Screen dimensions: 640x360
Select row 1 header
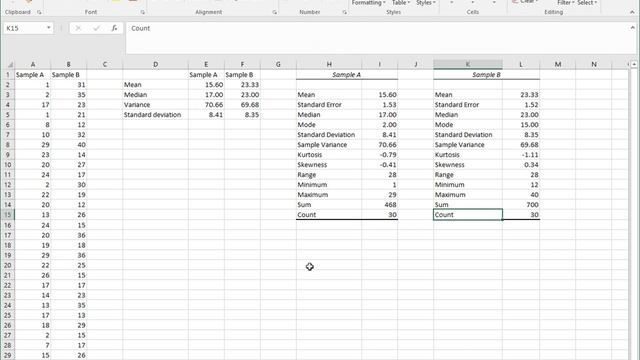point(7,75)
